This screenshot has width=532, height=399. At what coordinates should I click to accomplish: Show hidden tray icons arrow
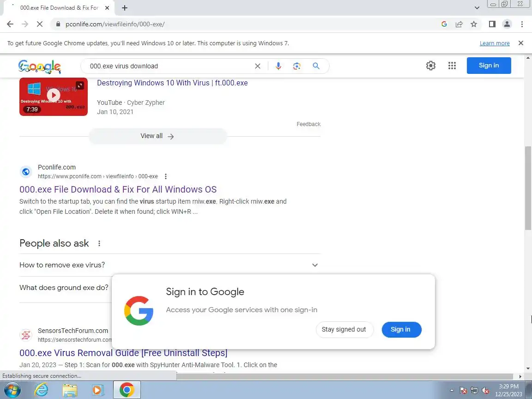click(x=452, y=391)
